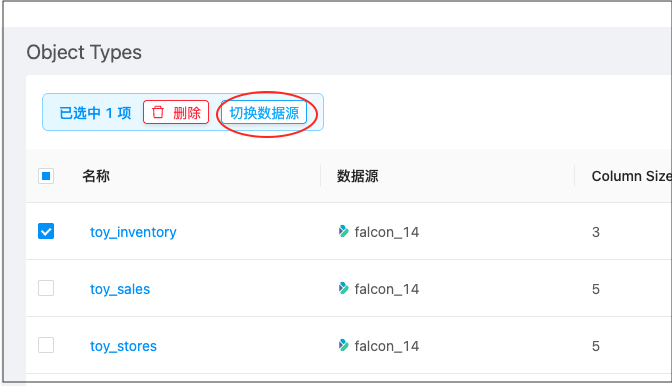
Task: Click column size value 3 for toy_inventory
Action: coord(596,232)
